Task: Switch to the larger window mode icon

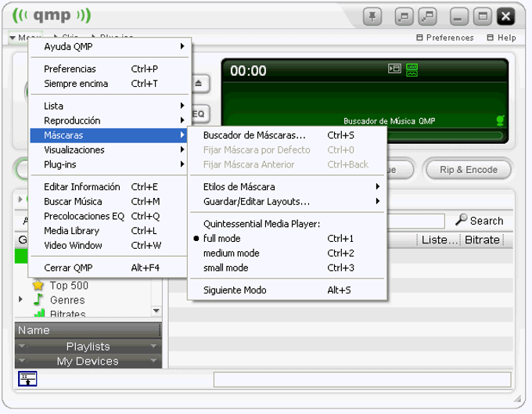Action: pos(427,16)
